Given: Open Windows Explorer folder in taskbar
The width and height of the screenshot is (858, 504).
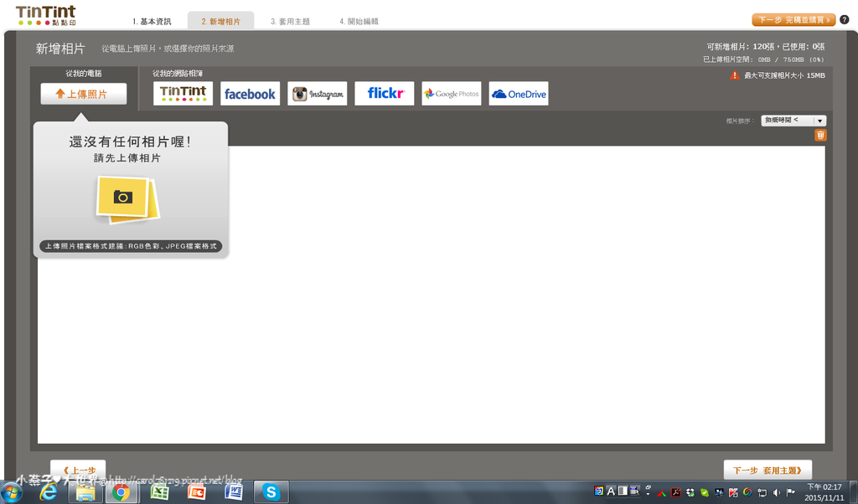Looking at the screenshot, I should click(85, 492).
